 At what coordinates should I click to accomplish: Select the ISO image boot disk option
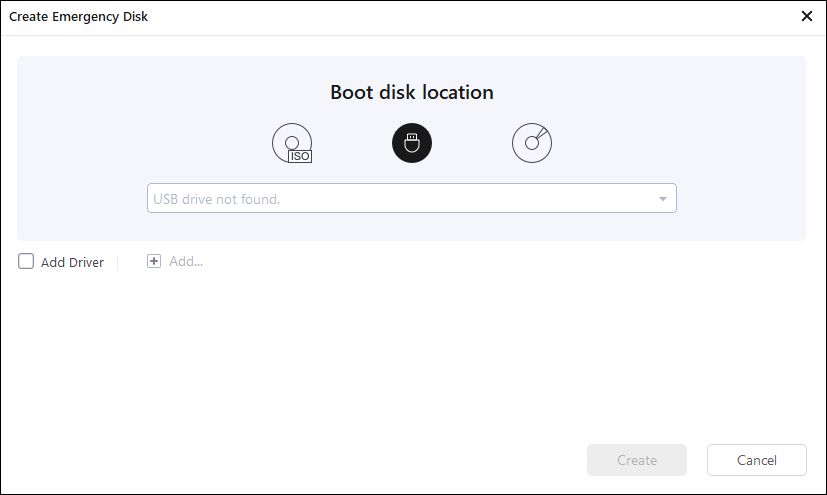click(x=291, y=143)
